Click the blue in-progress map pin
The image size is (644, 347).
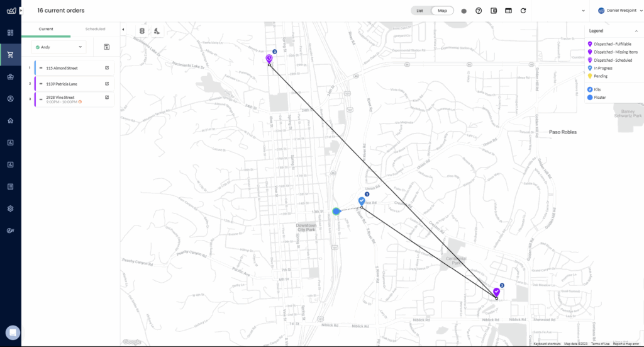pyautogui.click(x=362, y=201)
